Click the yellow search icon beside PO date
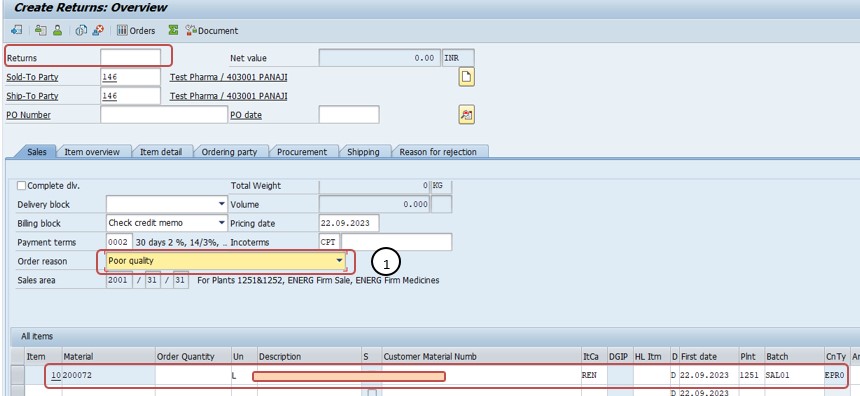Screen dimensions: 860x396 (466, 115)
